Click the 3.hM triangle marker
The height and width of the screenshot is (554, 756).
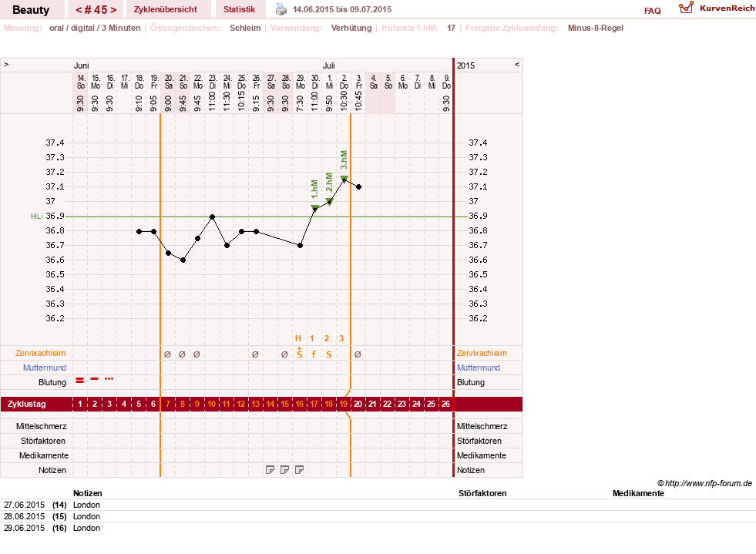tap(344, 179)
